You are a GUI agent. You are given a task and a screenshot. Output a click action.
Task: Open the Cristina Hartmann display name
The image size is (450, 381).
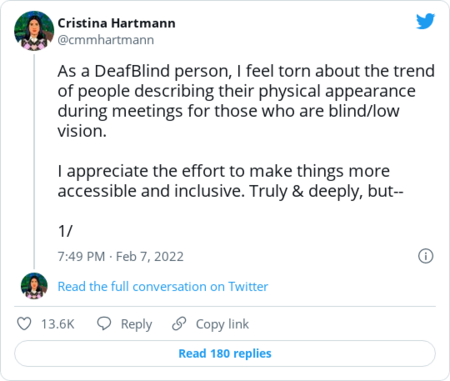point(116,23)
